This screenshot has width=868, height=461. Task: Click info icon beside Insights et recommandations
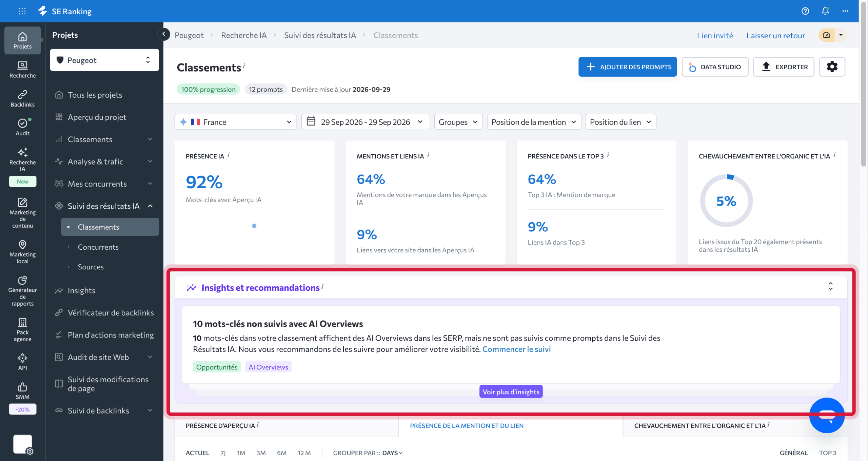pos(322,286)
